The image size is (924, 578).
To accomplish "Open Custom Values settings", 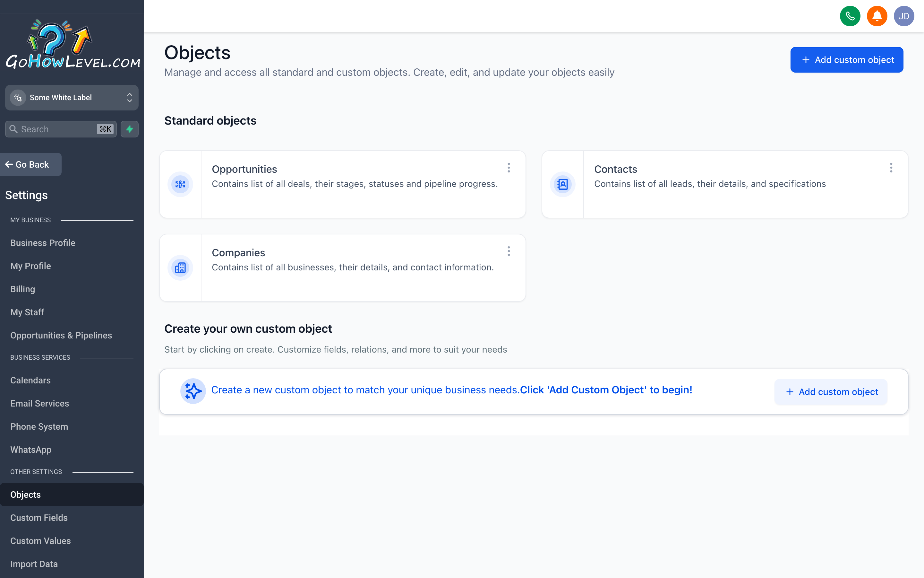I will pyautogui.click(x=40, y=541).
